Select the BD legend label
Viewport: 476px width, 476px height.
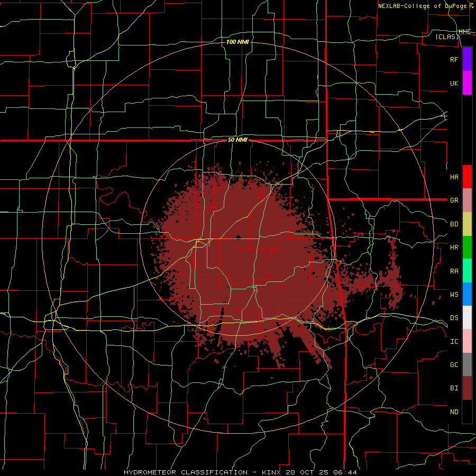(454, 224)
